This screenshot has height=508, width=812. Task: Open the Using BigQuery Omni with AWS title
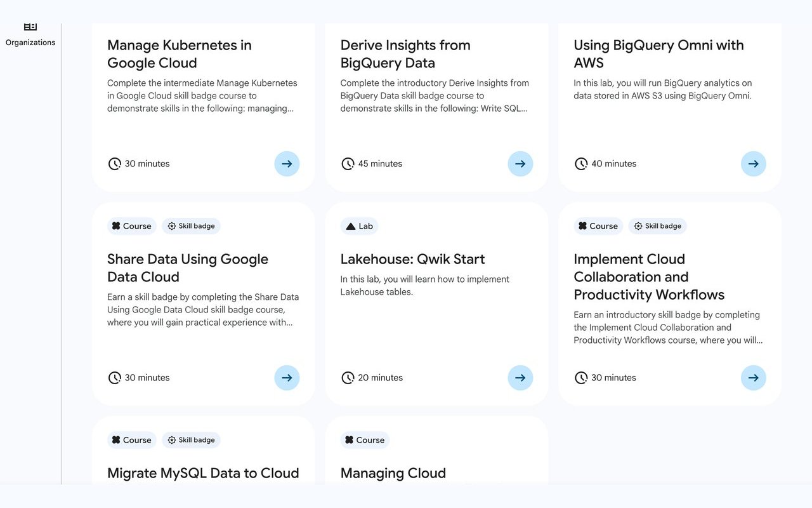tap(658, 54)
